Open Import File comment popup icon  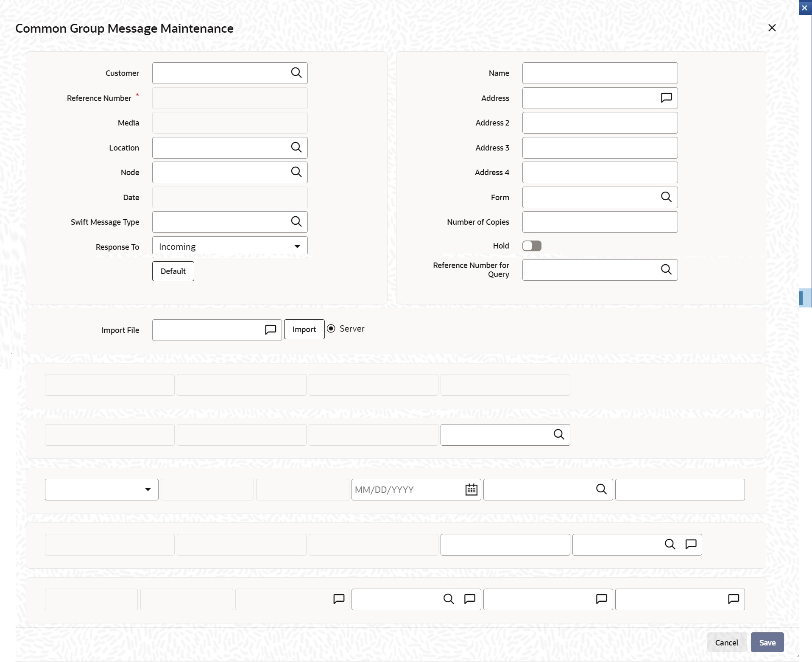(271, 330)
